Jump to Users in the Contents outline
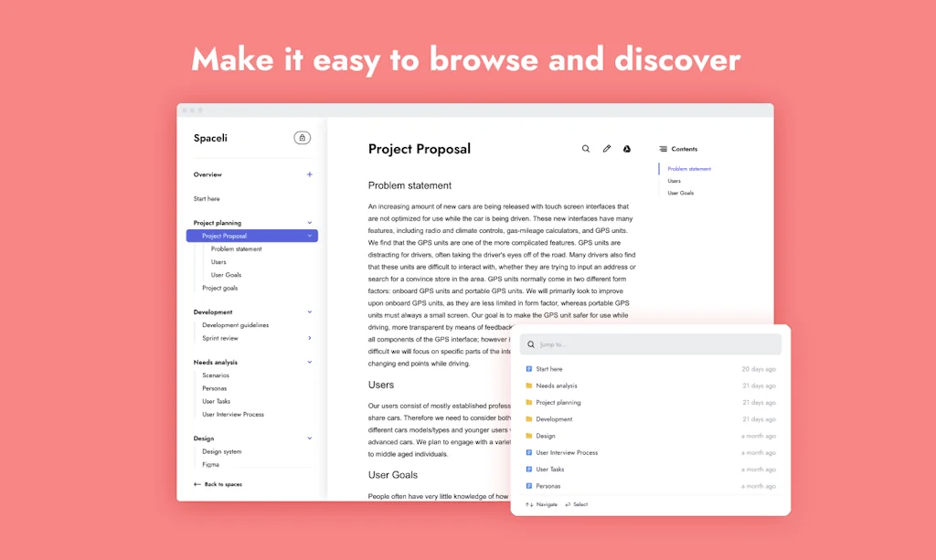 (x=674, y=180)
